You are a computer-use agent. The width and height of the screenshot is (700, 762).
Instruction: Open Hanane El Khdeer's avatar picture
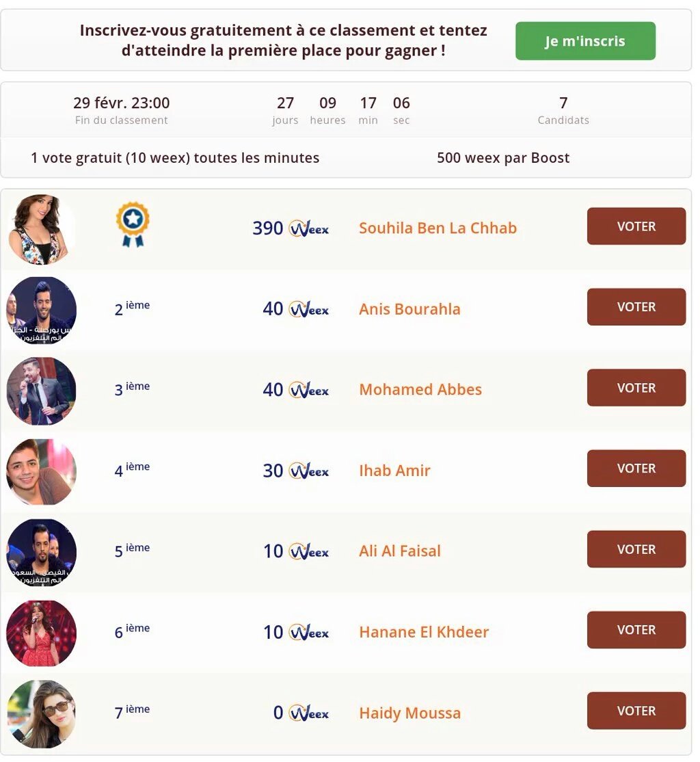(x=41, y=633)
